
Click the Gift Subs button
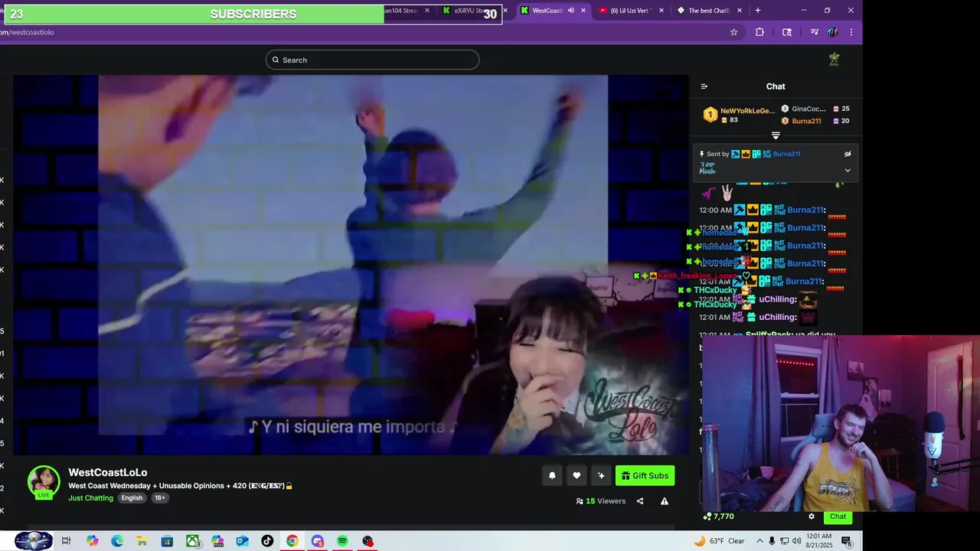click(x=645, y=475)
